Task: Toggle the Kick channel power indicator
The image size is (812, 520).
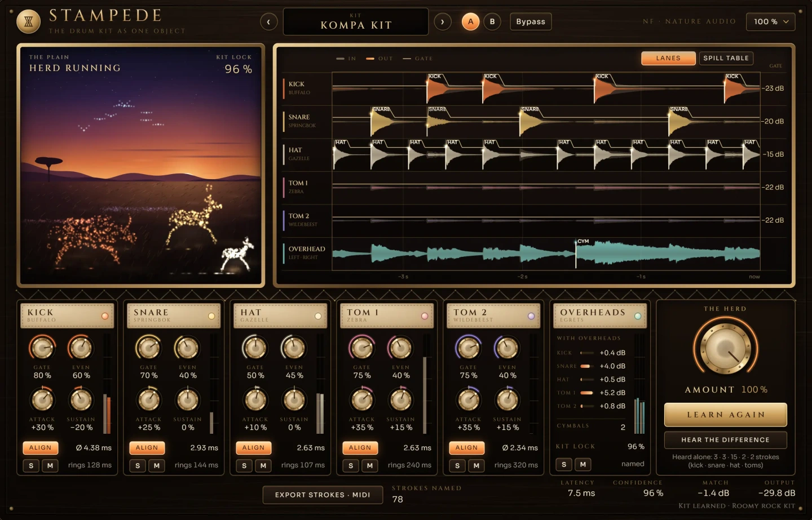Action: click(x=105, y=316)
